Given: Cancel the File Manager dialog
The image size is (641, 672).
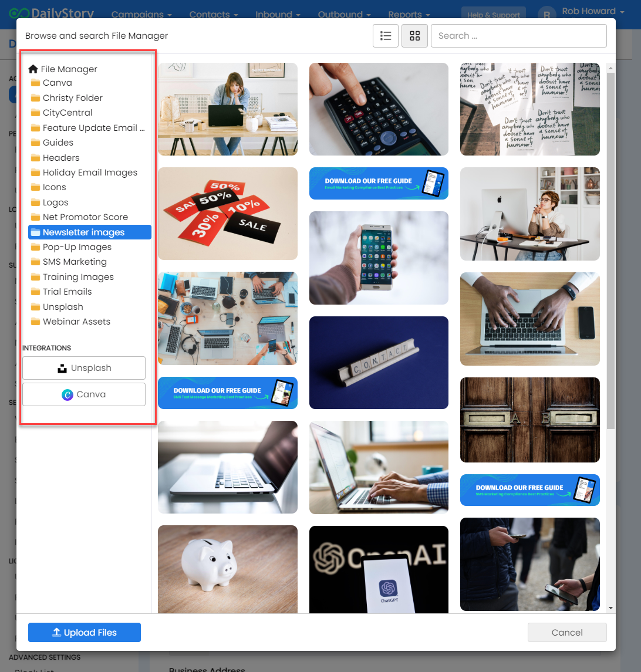Looking at the screenshot, I should (567, 633).
